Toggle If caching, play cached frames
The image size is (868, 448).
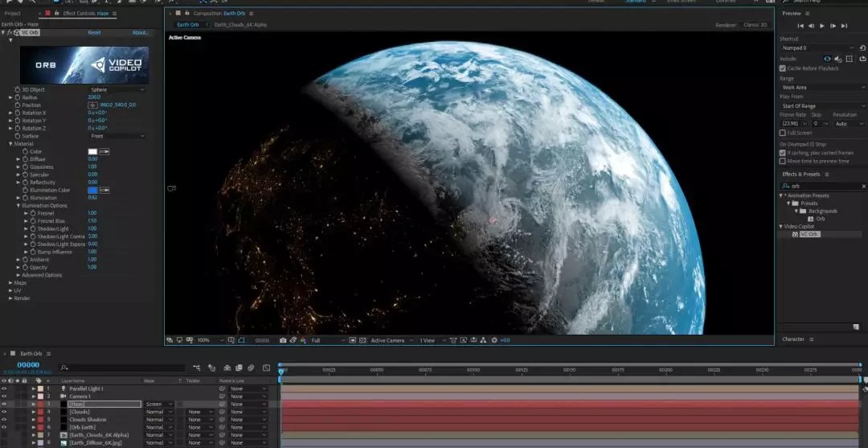click(783, 153)
